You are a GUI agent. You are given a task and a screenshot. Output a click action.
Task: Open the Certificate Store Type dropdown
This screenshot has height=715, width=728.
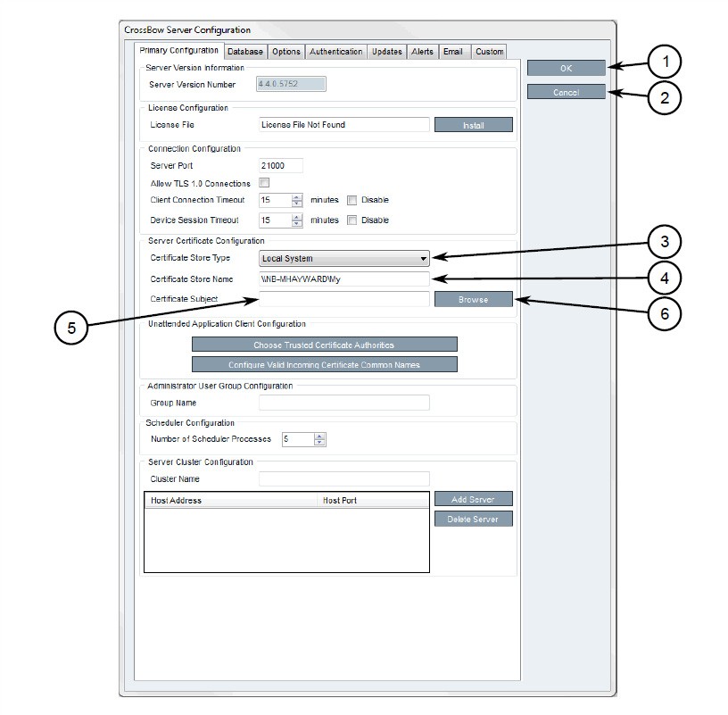(x=344, y=258)
